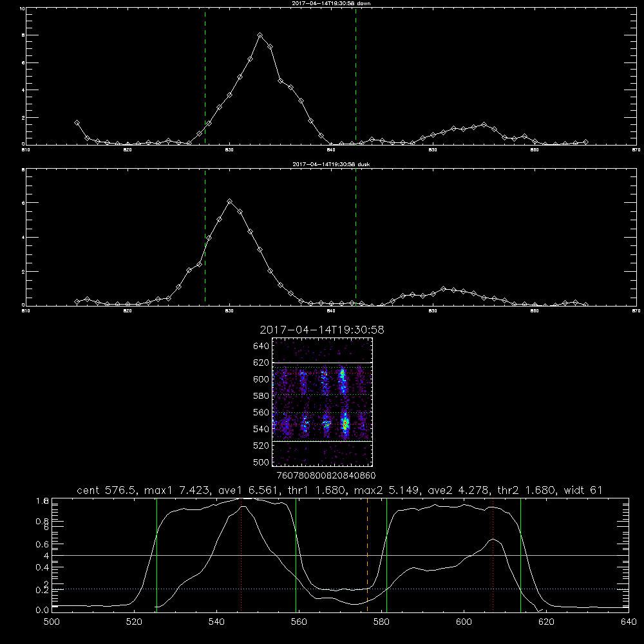Image resolution: width=644 pixels, height=644 pixels.
Task: Click the 580 label on bottom plot x-axis
Action: [381, 622]
